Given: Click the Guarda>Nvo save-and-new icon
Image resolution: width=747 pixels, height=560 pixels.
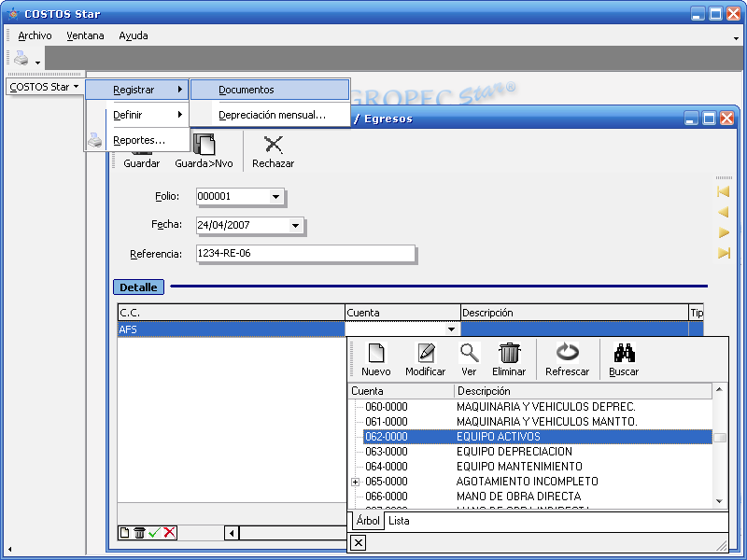Looking at the screenshot, I should [x=204, y=145].
